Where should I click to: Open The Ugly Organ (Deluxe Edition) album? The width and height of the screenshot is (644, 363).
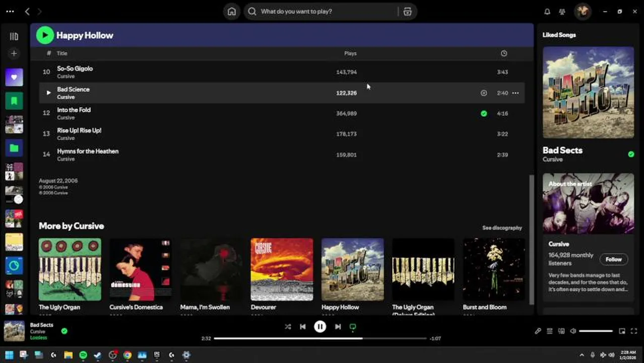pos(423,269)
